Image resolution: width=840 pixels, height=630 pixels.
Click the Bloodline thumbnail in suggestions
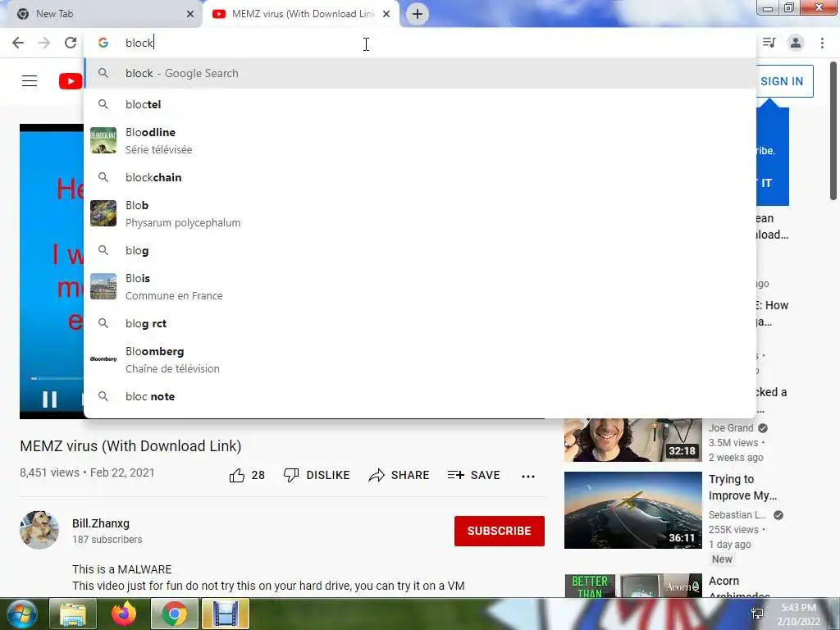pos(103,140)
